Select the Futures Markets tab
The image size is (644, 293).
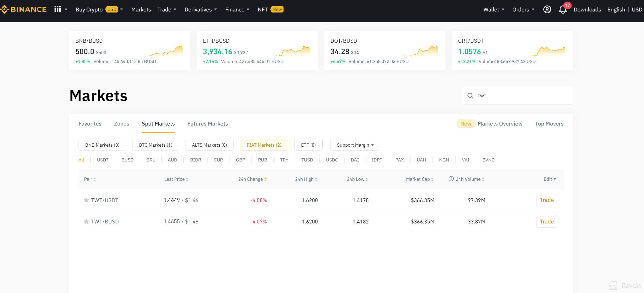pyautogui.click(x=208, y=123)
